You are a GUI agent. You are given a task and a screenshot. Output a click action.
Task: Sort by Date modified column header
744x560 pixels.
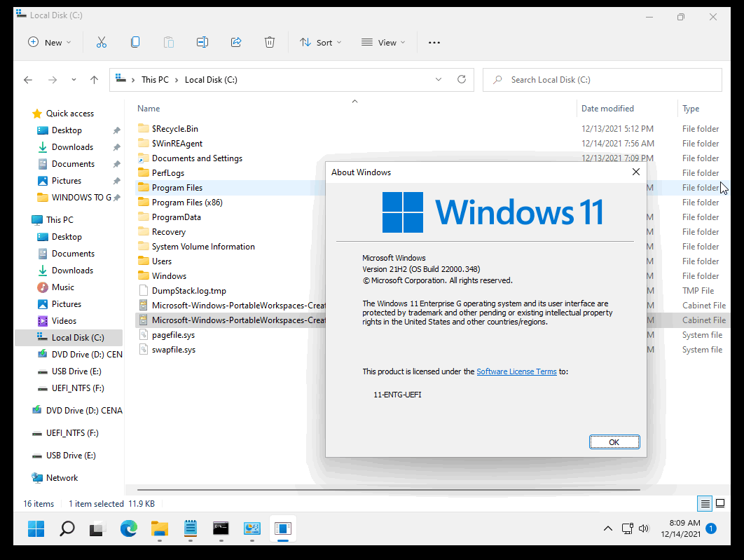pos(607,108)
